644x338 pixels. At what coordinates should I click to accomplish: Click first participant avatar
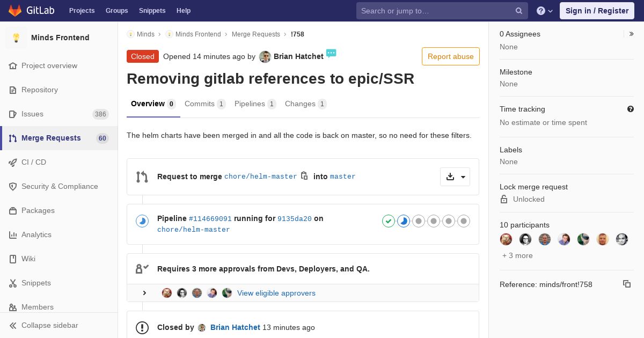point(506,239)
